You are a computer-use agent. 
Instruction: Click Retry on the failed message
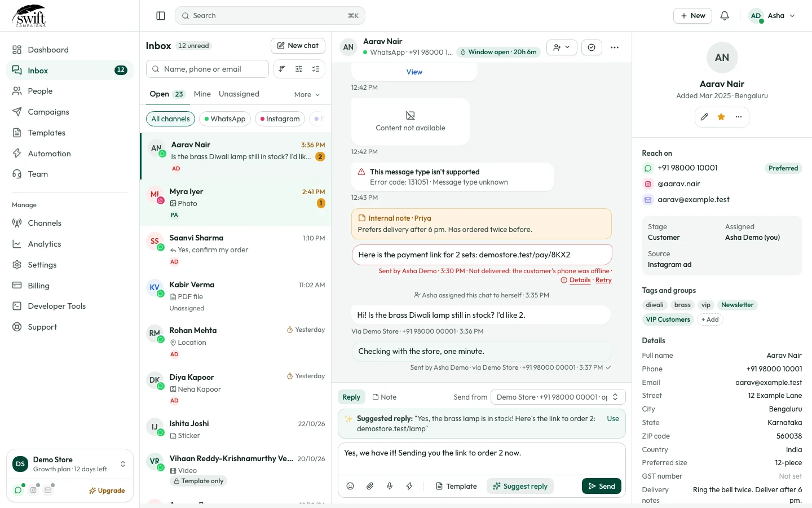603,280
